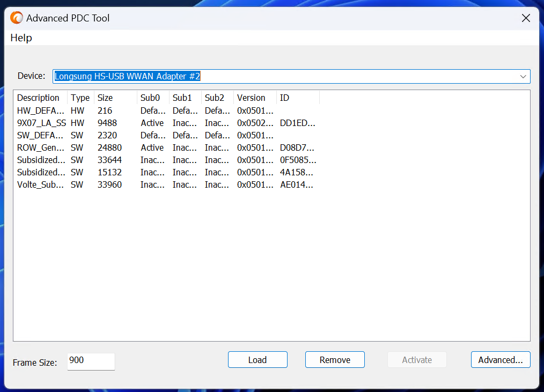Screen dimensions: 544x392
Task: Select the HW_DEFA... row
Action: [40, 110]
